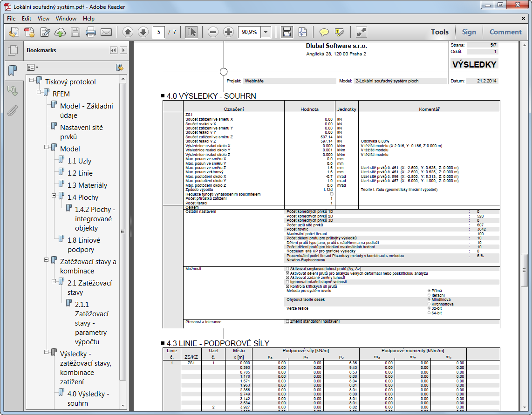Open the Signatures panel icon
The height and width of the screenshot is (415, 532).
click(x=13, y=90)
